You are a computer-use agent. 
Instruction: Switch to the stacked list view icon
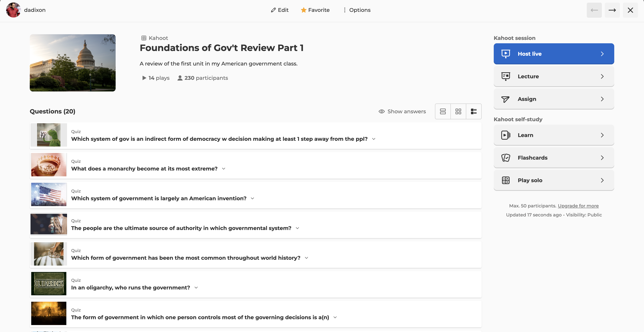point(443,111)
